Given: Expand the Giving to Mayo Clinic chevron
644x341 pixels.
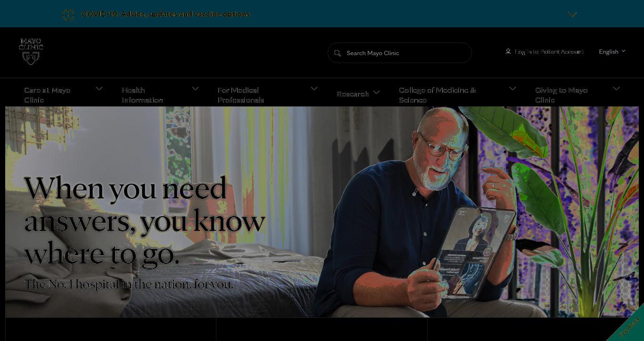Looking at the screenshot, I should pos(616,89).
